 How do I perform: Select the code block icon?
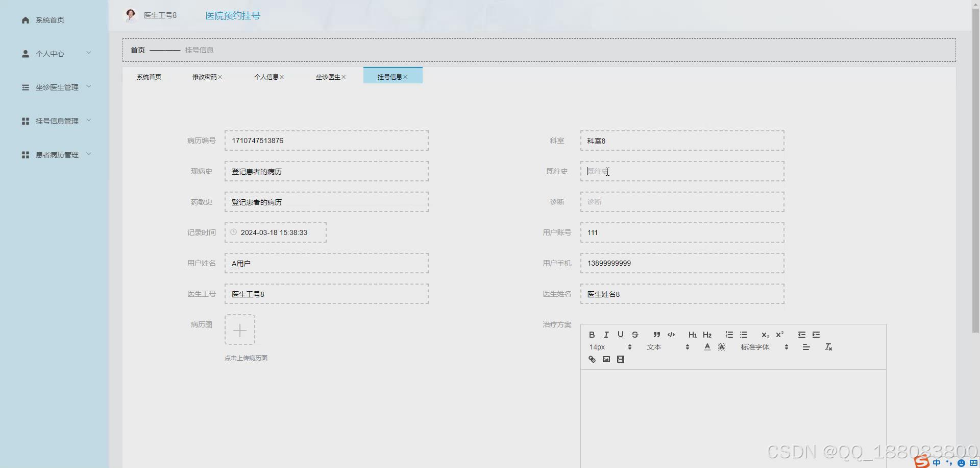click(x=670, y=335)
